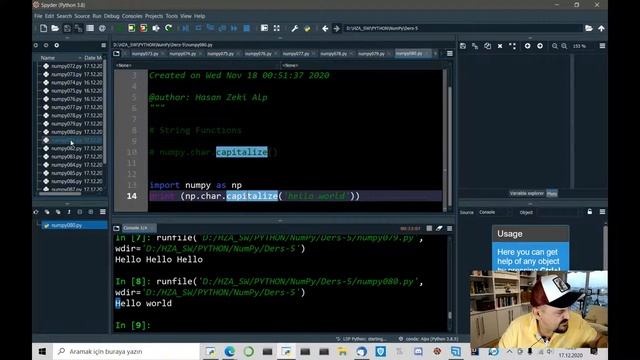Remove the plot with the X icon
The image size is (640, 360).
[x=500, y=46]
